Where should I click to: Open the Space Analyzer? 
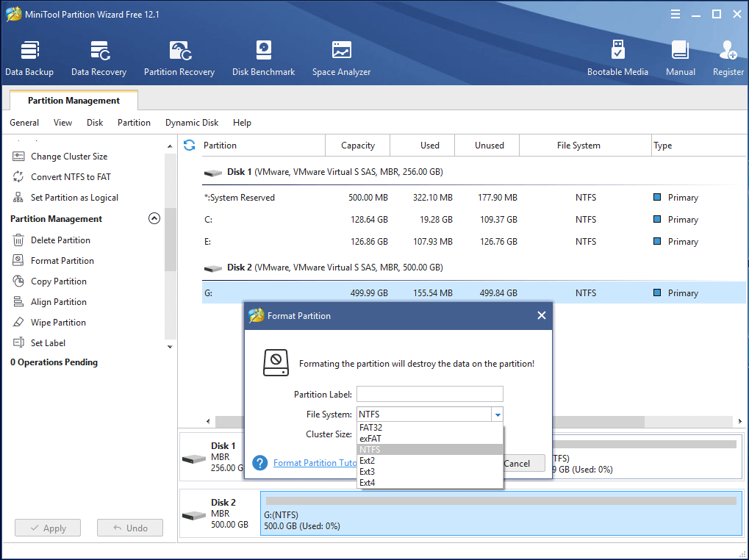341,58
